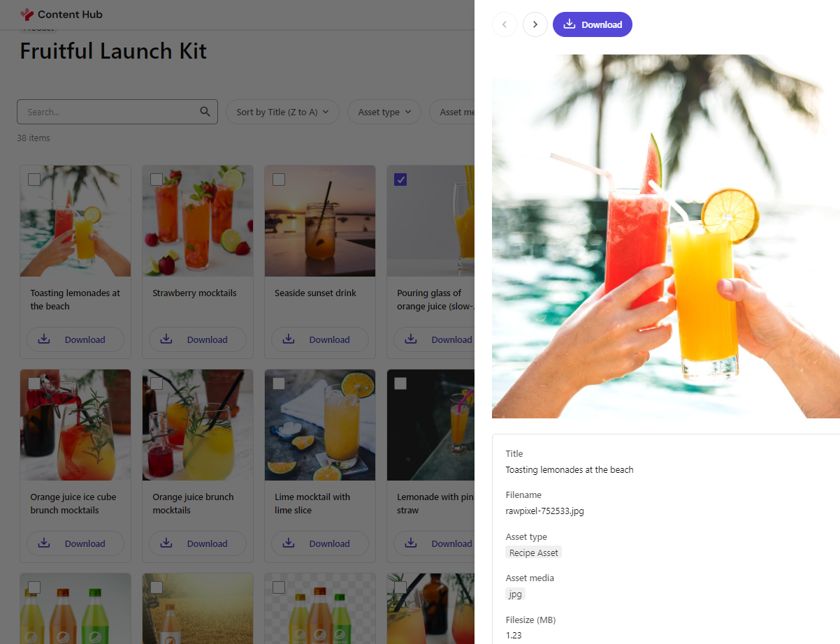Click the large preview image in detail panel
Screen dimensions: 840x644
click(665, 236)
